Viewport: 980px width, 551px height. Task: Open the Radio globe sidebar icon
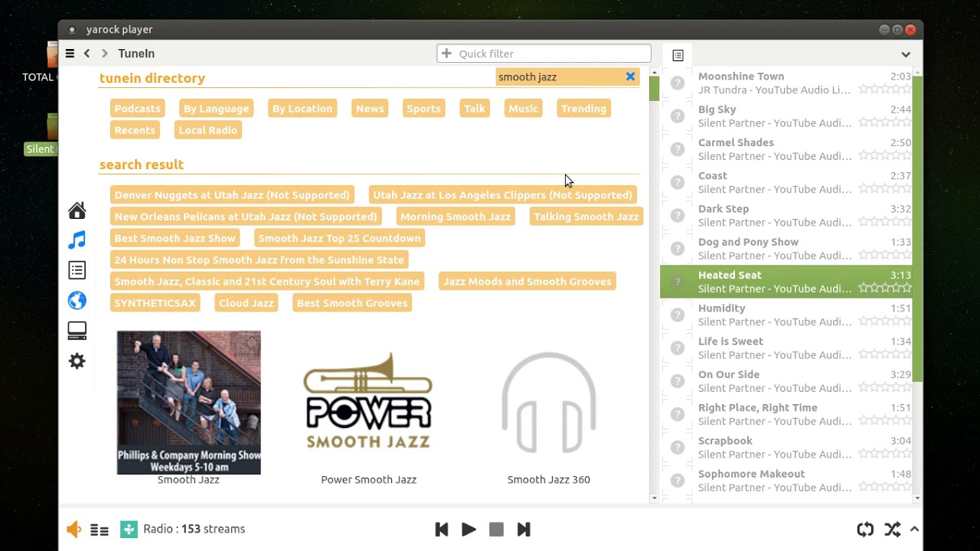pos(77,300)
